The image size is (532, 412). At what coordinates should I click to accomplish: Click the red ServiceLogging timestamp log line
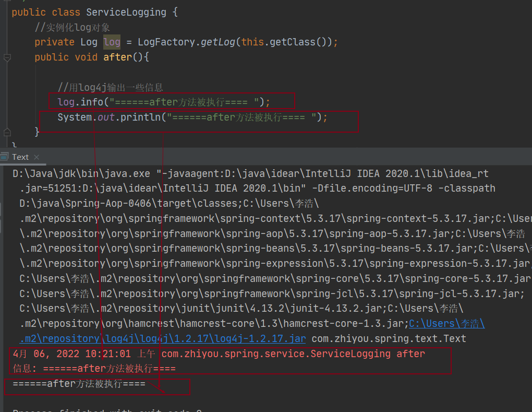pos(219,354)
